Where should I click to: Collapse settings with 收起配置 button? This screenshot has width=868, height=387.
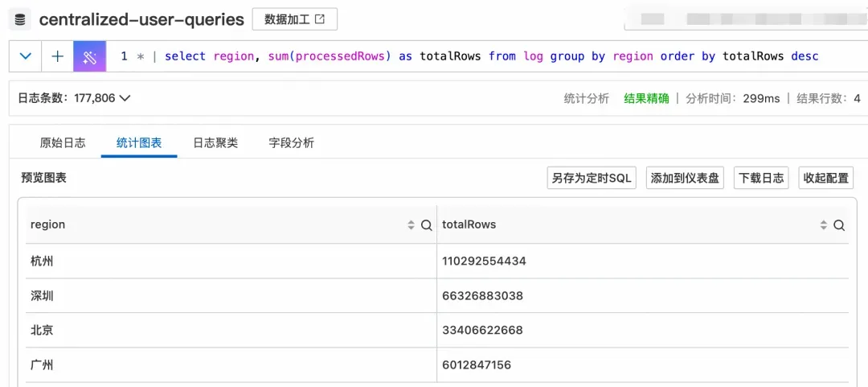point(826,178)
